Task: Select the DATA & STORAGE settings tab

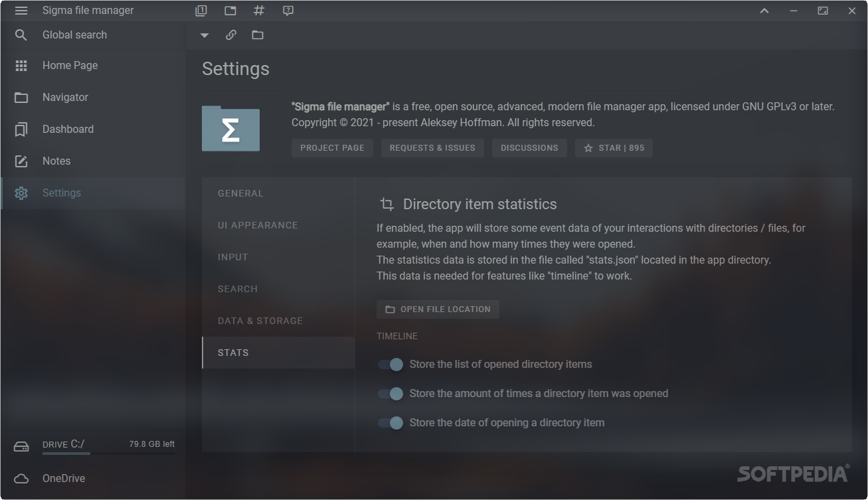Action: 278,321
